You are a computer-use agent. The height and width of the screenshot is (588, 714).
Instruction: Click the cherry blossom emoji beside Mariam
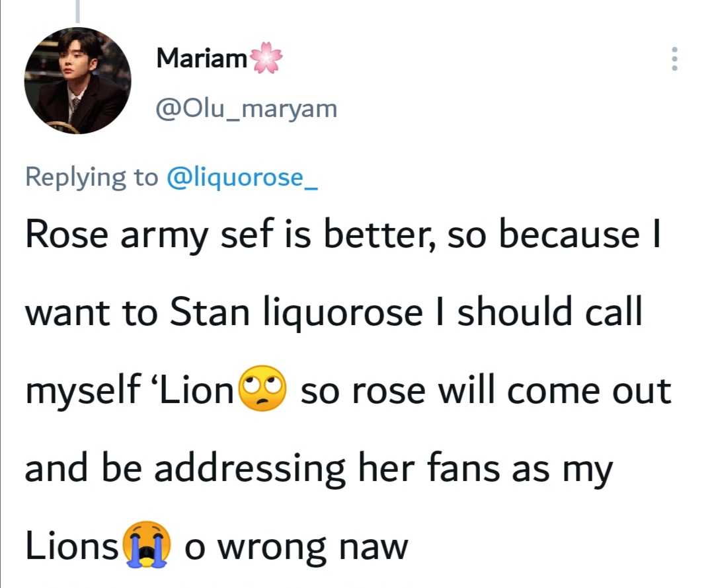click(266, 59)
